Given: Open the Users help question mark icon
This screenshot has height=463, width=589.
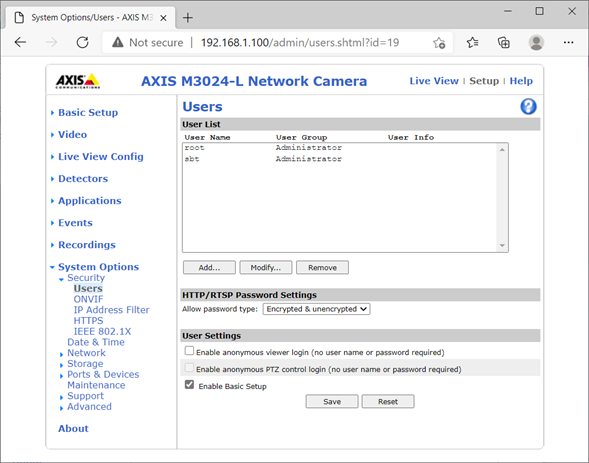Looking at the screenshot, I should tap(528, 107).
